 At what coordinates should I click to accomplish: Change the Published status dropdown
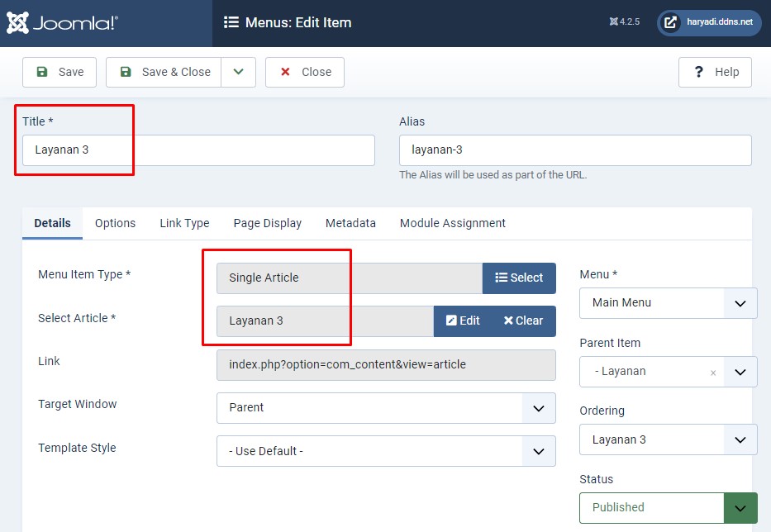click(x=740, y=507)
